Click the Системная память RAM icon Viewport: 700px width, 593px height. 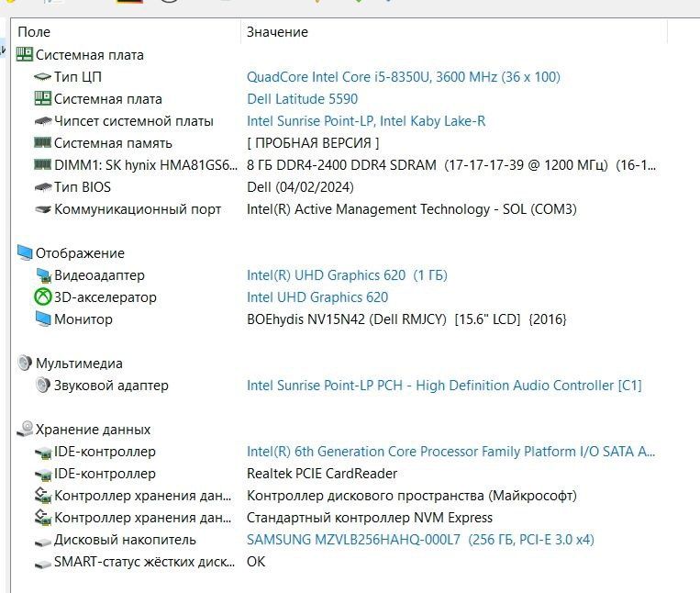click(43, 142)
